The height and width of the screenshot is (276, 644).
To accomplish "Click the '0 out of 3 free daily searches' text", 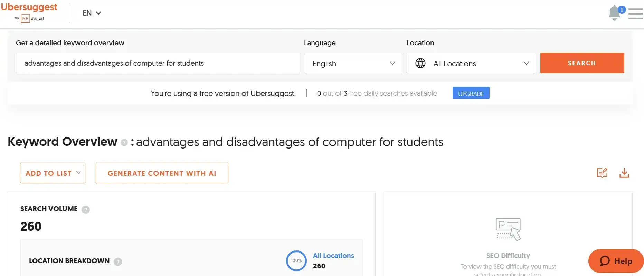I will point(377,93).
